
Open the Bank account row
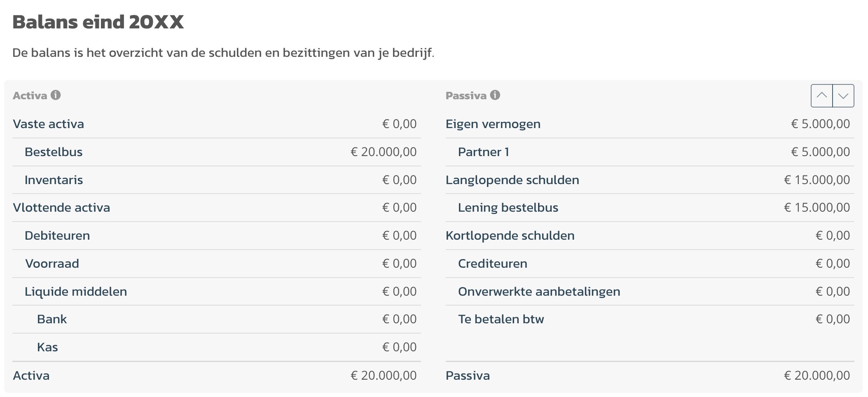point(217,319)
